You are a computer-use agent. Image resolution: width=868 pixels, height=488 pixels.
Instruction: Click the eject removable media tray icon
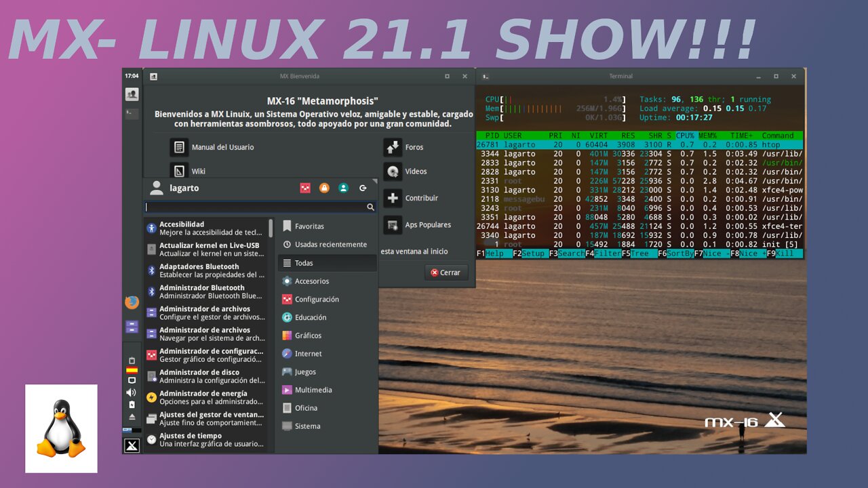click(132, 417)
